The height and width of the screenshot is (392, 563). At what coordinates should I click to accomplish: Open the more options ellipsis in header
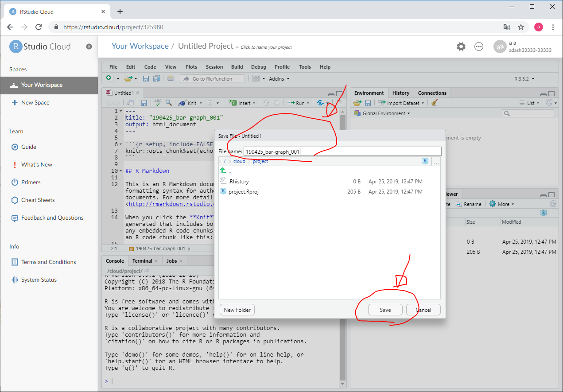(479, 47)
